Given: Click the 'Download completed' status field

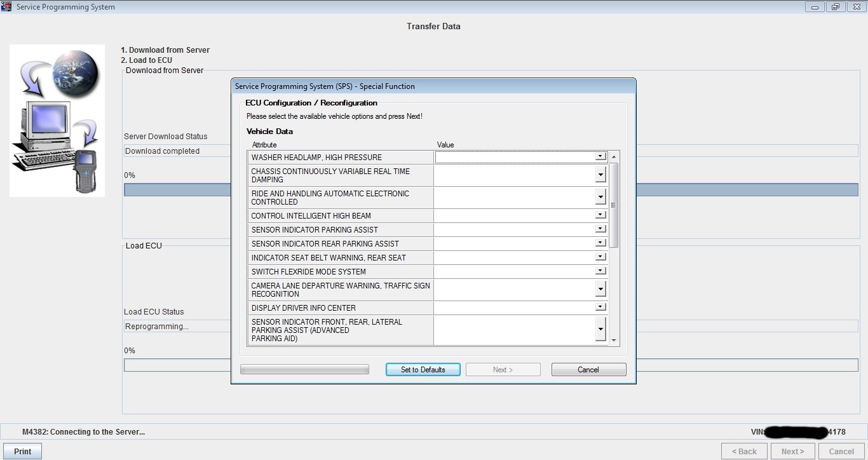Looking at the screenshot, I should pyautogui.click(x=491, y=151).
